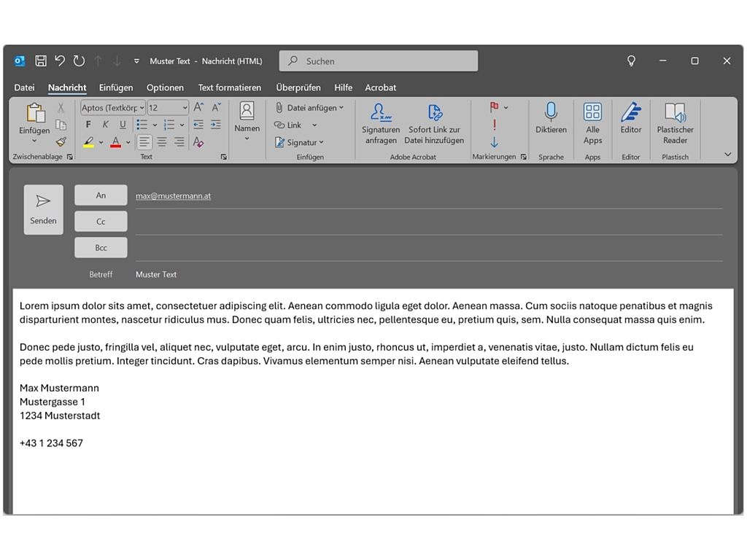Screen dimensions: 747x560
Task: Apply the red font color swatch
Action: (115, 142)
